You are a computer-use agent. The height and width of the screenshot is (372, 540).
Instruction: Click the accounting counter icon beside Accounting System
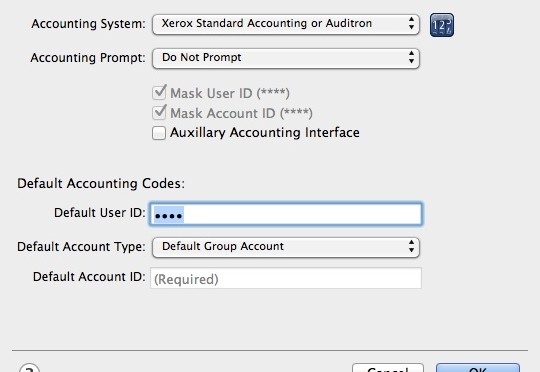(x=442, y=25)
